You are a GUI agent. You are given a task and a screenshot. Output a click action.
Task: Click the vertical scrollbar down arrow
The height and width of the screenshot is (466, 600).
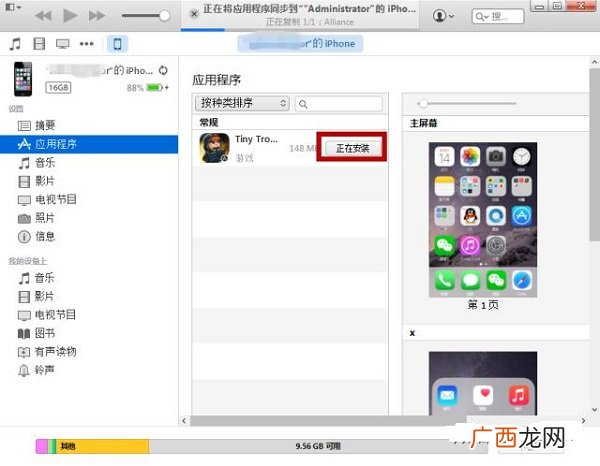click(x=595, y=409)
